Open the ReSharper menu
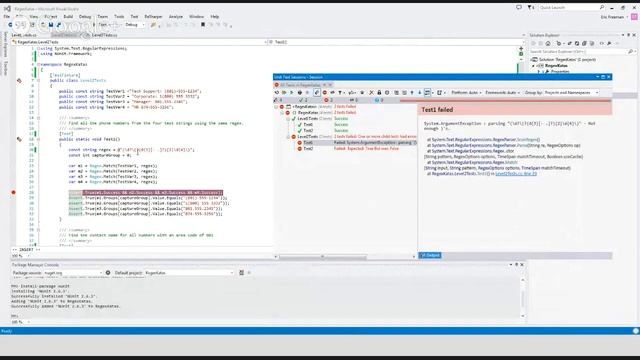The width and height of the screenshot is (640, 360). 153,17
